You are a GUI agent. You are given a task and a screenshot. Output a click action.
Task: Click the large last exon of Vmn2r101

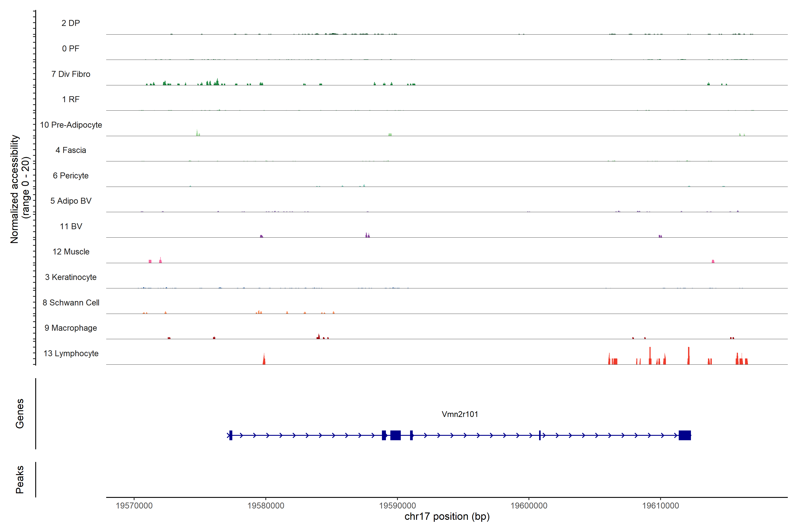click(685, 435)
